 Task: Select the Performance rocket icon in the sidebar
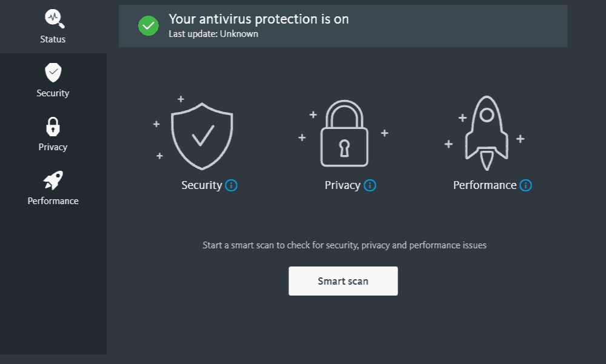pos(53,180)
